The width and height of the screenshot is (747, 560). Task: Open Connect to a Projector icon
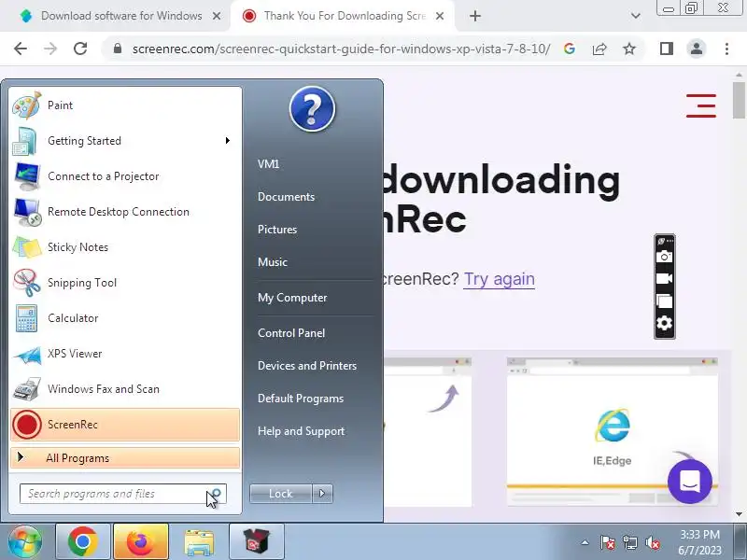point(27,176)
